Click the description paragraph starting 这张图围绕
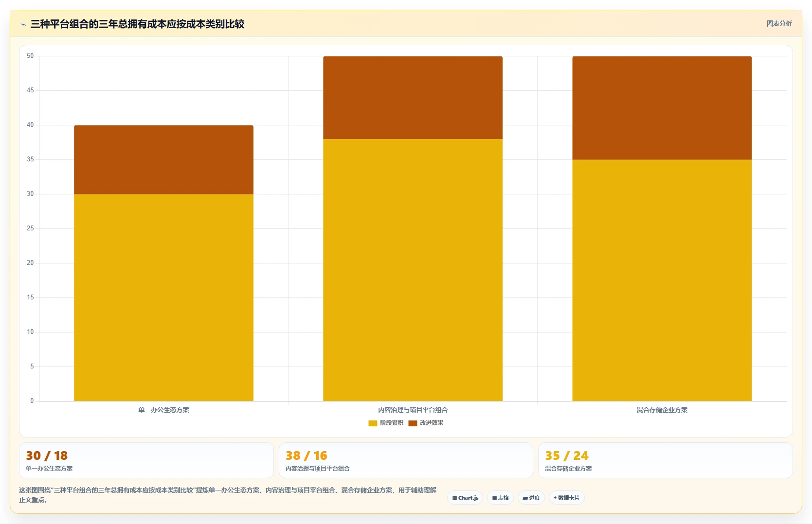The image size is (812, 524). pyautogui.click(x=228, y=495)
